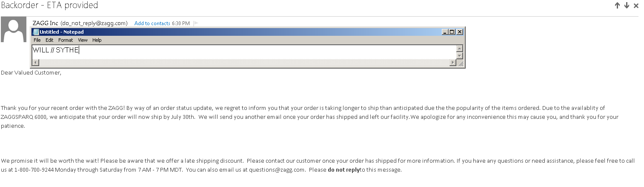Click the Notepad vertical scrollbar down arrow

point(459,56)
